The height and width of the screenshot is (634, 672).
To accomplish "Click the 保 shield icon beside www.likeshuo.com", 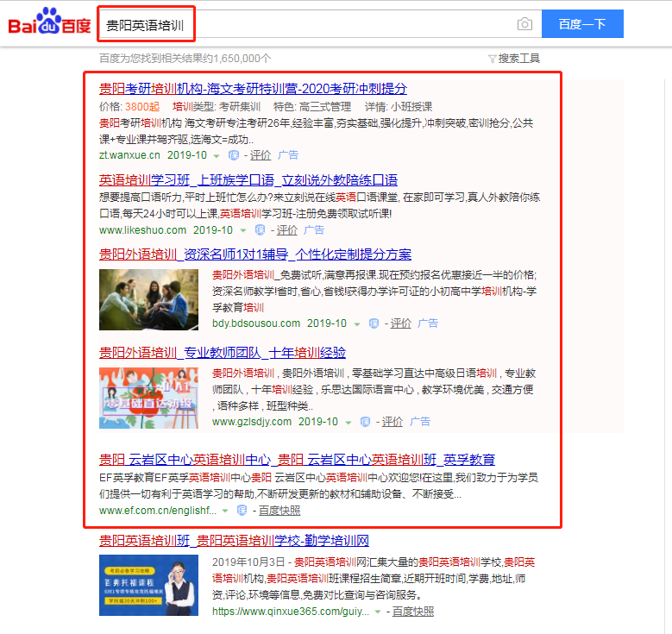I will [260, 230].
